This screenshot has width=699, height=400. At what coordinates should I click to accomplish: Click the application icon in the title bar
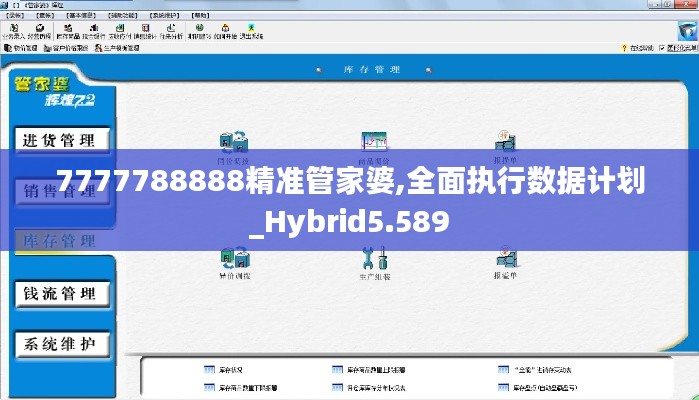4,4
